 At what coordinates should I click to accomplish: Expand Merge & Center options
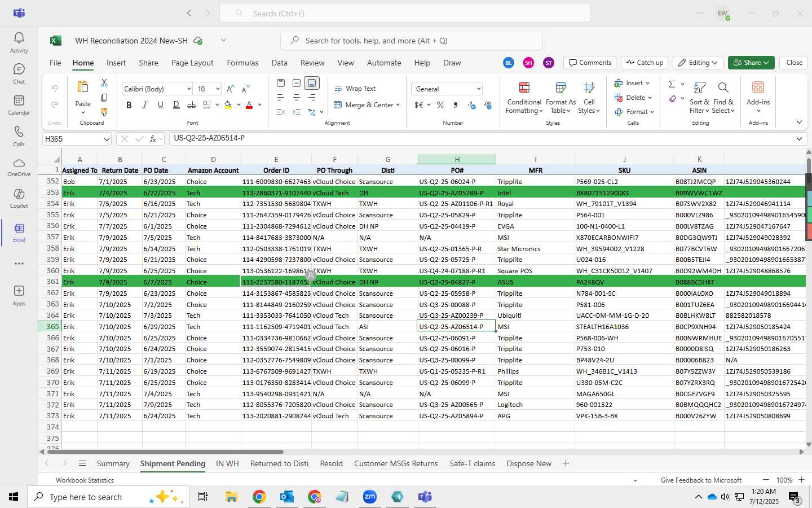(398, 105)
